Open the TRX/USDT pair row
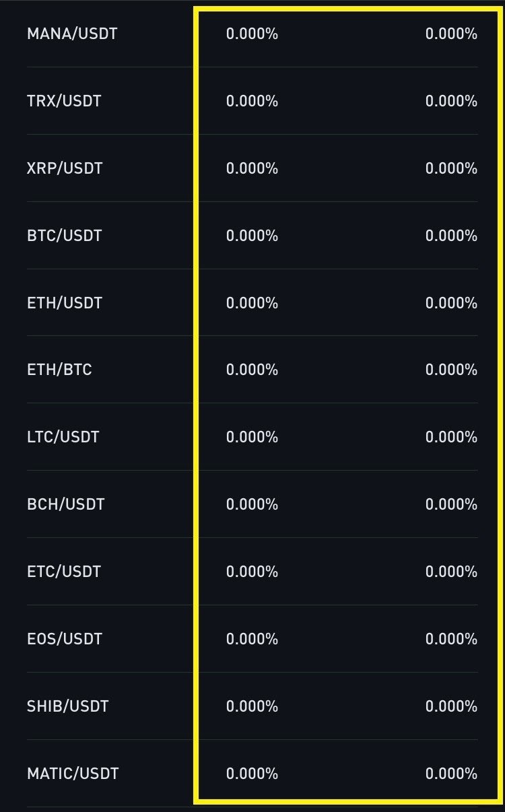 click(64, 101)
